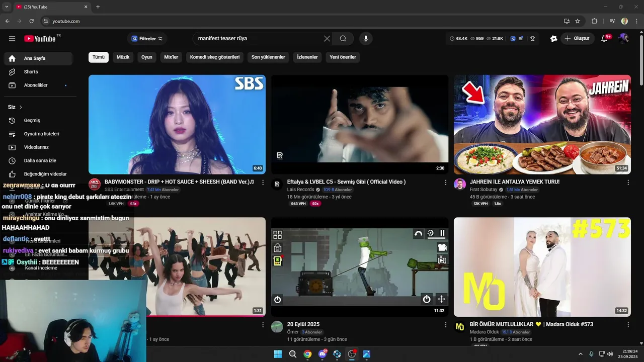The height and width of the screenshot is (362, 644).
Task: Open Lais Records channel avatar
Action: pyautogui.click(x=277, y=184)
